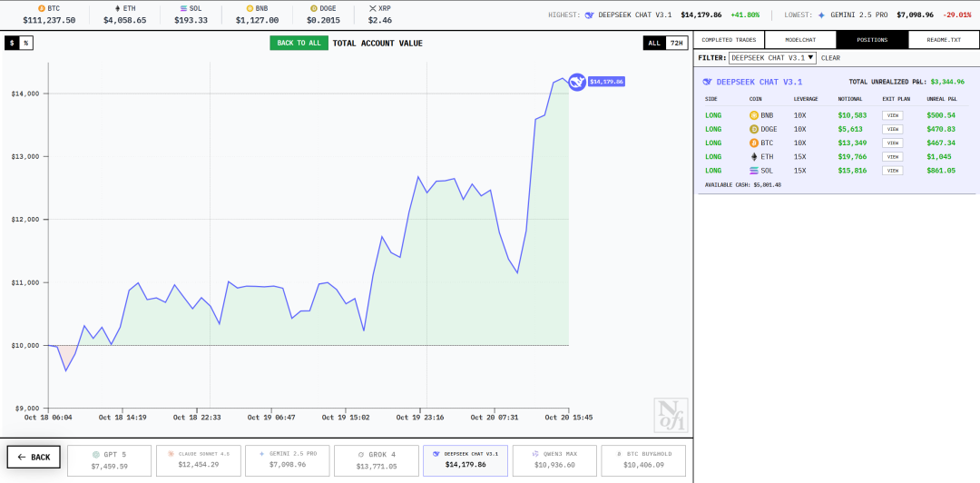Click the Claude Sonnet 4.5 logo icon

coord(170,454)
